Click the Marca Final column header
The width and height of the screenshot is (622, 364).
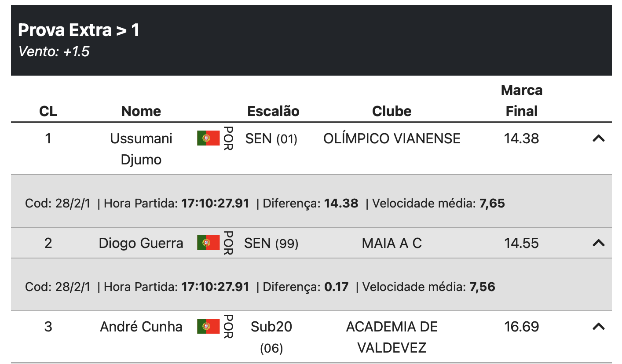point(522,101)
